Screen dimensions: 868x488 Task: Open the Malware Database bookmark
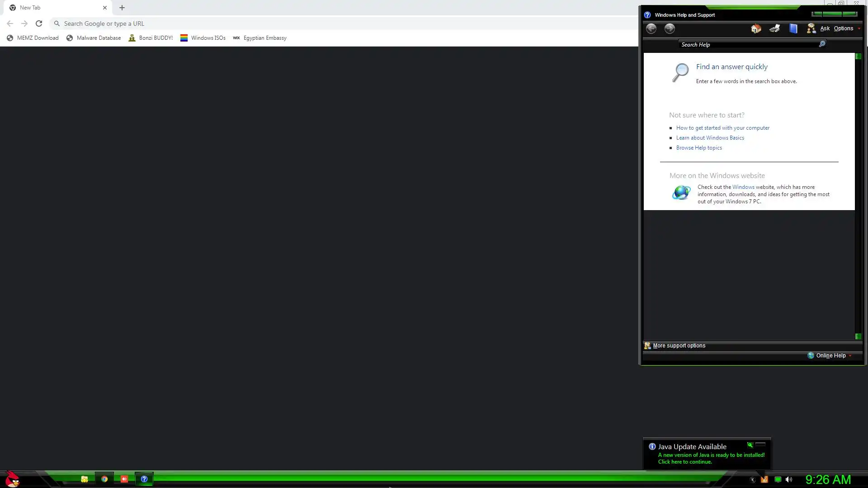pyautogui.click(x=94, y=38)
